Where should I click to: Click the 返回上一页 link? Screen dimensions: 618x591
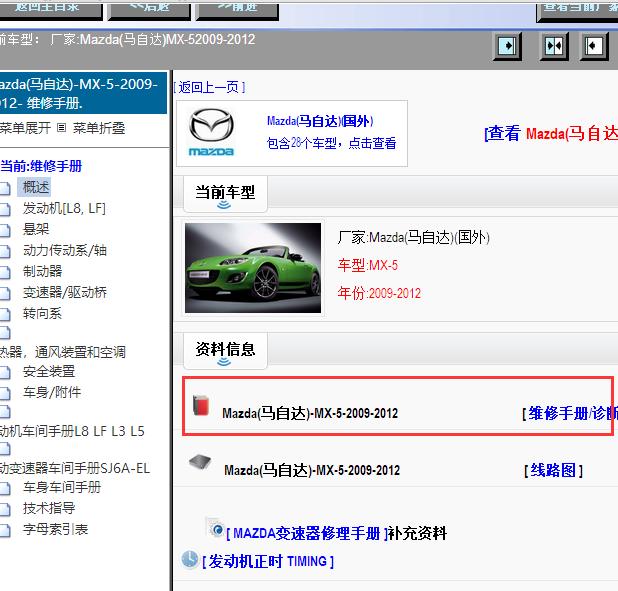209,87
